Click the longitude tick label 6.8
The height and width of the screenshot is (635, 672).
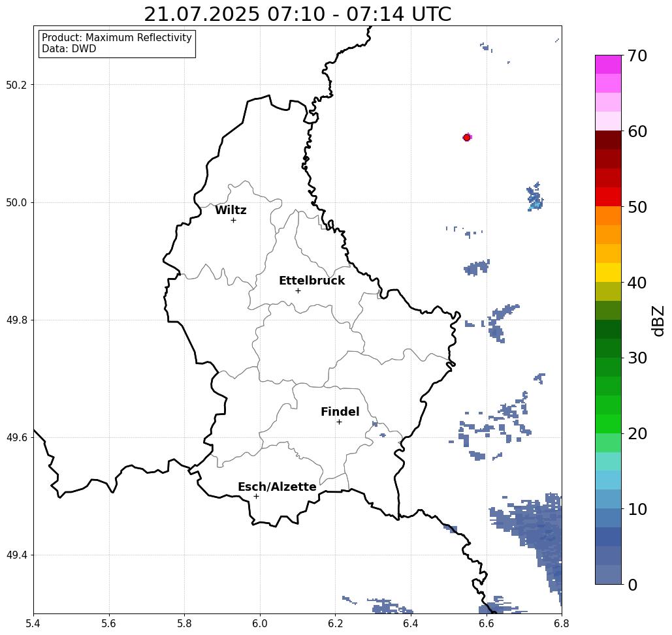pyautogui.click(x=562, y=623)
